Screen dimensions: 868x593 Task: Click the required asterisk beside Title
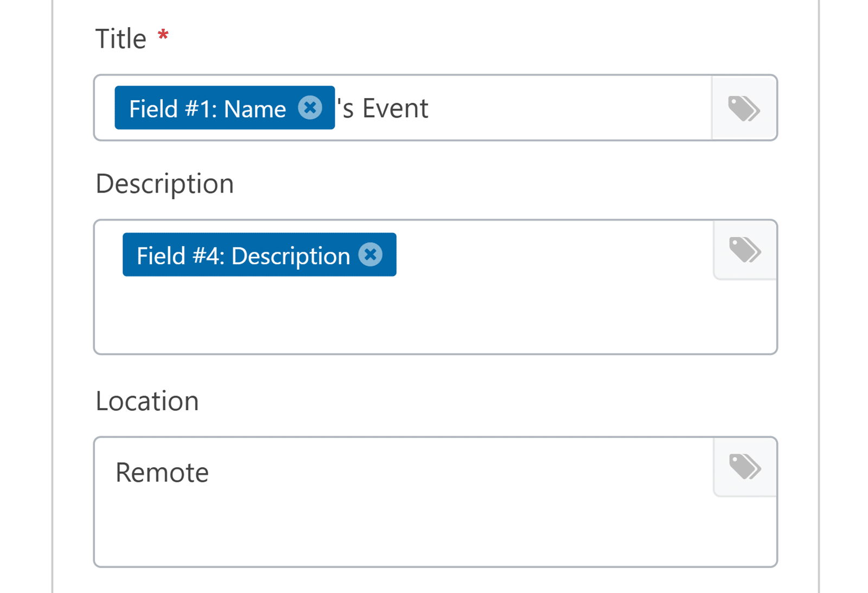(x=162, y=36)
